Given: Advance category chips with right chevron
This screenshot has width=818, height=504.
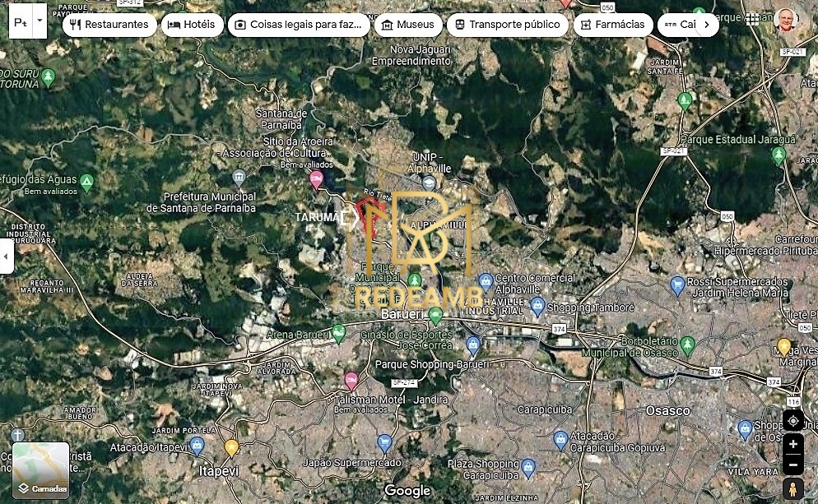Looking at the screenshot, I should [707, 25].
